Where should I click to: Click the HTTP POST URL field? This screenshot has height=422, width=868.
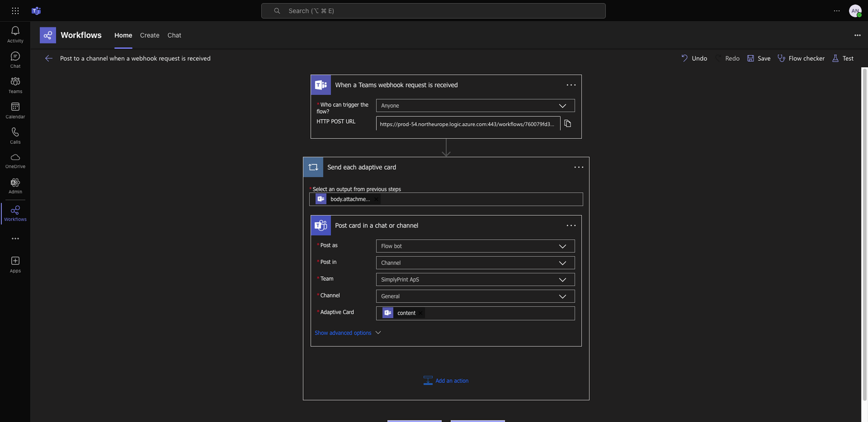(x=468, y=124)
